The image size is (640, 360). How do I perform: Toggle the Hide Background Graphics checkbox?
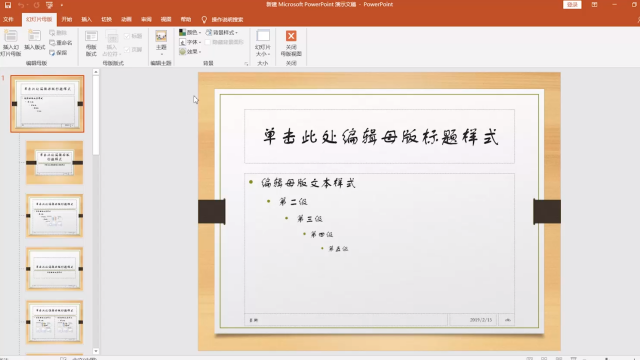pyautogui.click(x=207, y=42)
